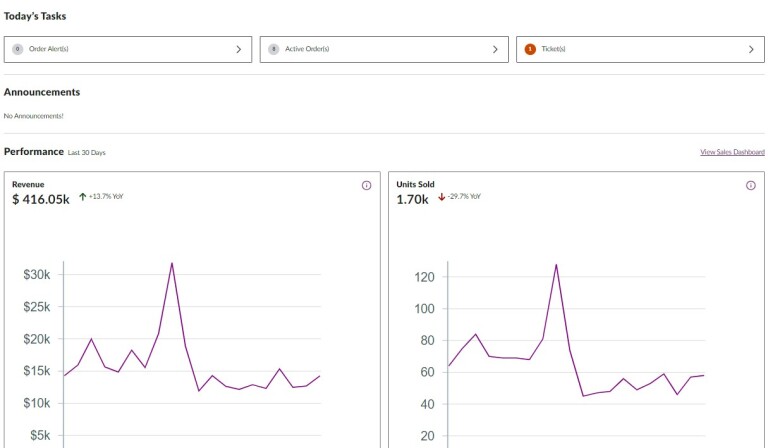
Task: Open the Units Sold info icon
Action: pyautogui.click(x=751, y=185)
